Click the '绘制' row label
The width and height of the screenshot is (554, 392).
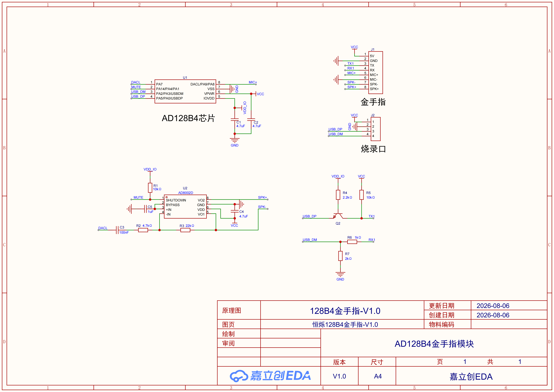point(228,334)
